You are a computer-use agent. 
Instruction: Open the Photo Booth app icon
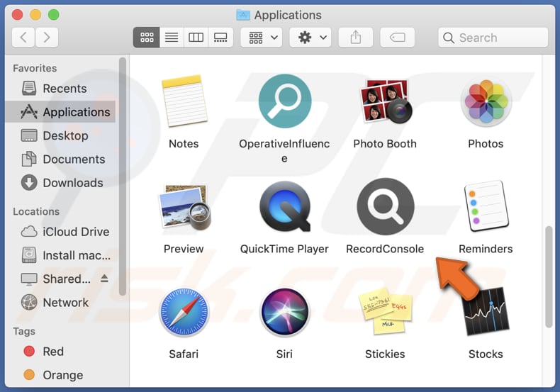click(385, 101)
